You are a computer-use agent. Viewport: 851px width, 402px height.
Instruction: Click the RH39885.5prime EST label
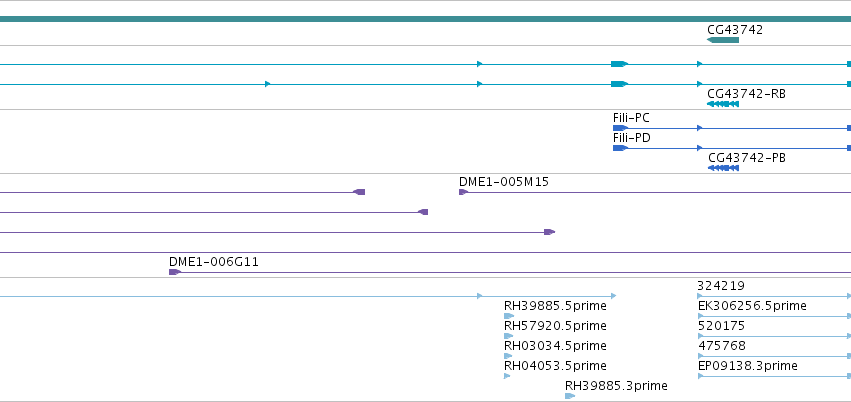555,306
